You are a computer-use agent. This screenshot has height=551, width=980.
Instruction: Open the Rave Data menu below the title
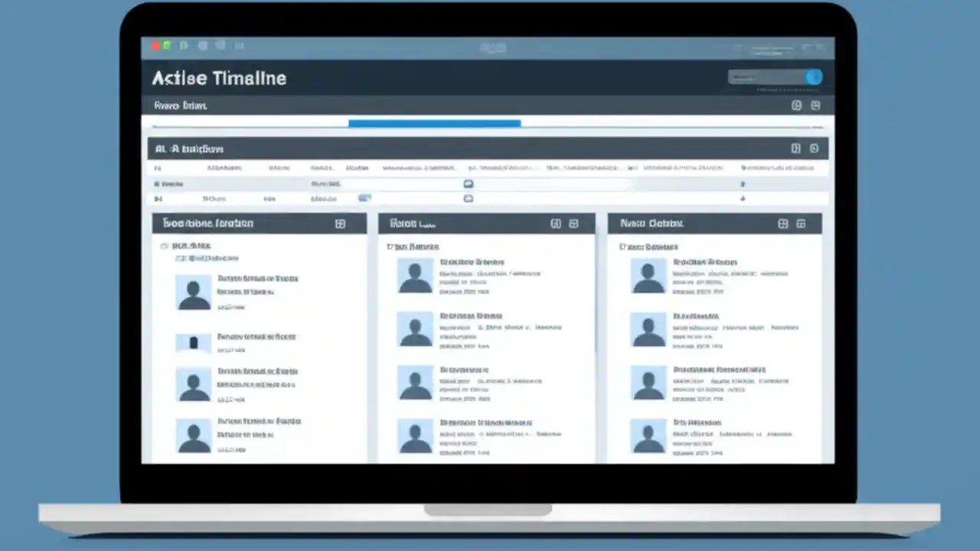180,106
